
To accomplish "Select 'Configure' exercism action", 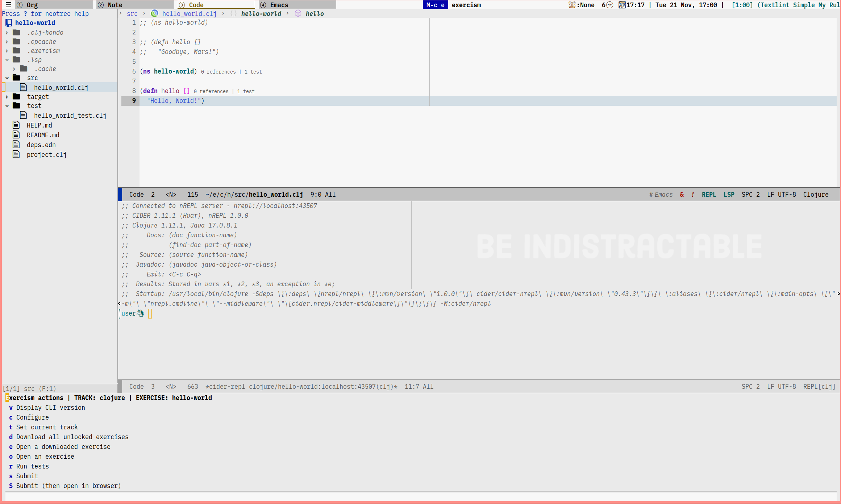I will 29,417.
